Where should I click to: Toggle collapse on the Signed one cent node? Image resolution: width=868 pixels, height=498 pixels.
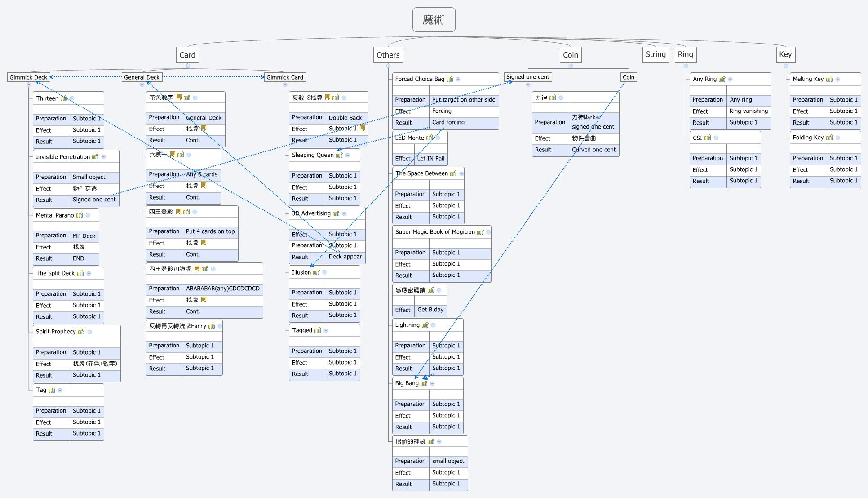[x=528, y=84]
